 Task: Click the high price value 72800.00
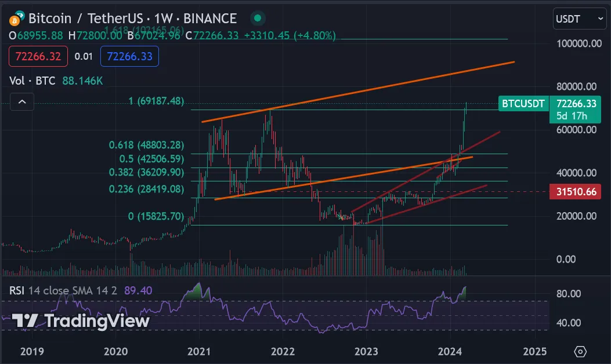(99, 35)
